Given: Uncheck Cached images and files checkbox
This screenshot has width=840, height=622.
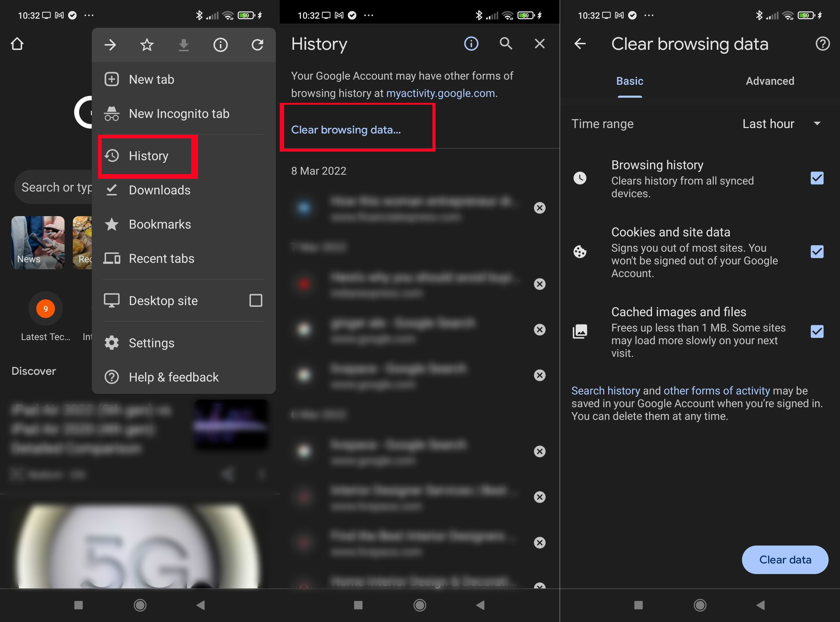Looking at the screenshot, I should [817, 331].
